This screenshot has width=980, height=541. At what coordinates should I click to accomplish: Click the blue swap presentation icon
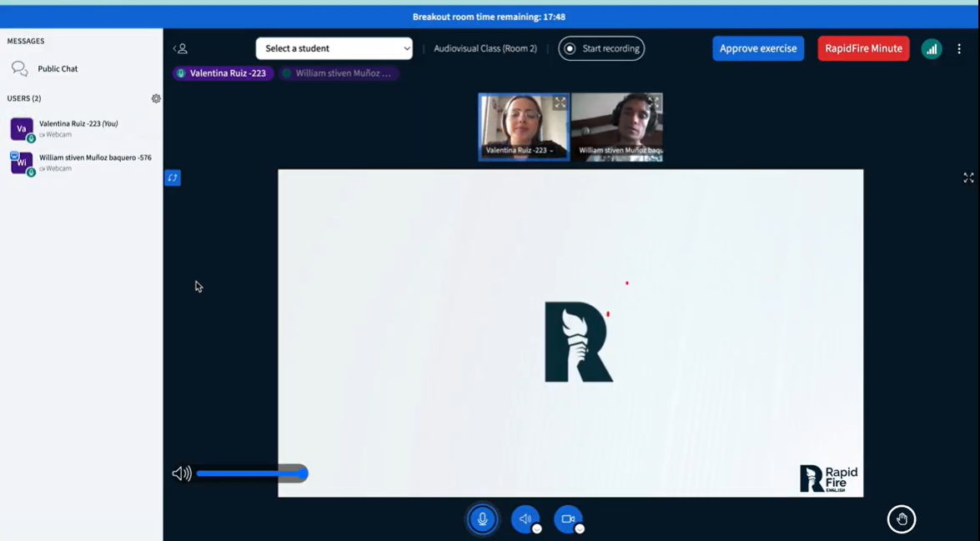coord(173,178)
